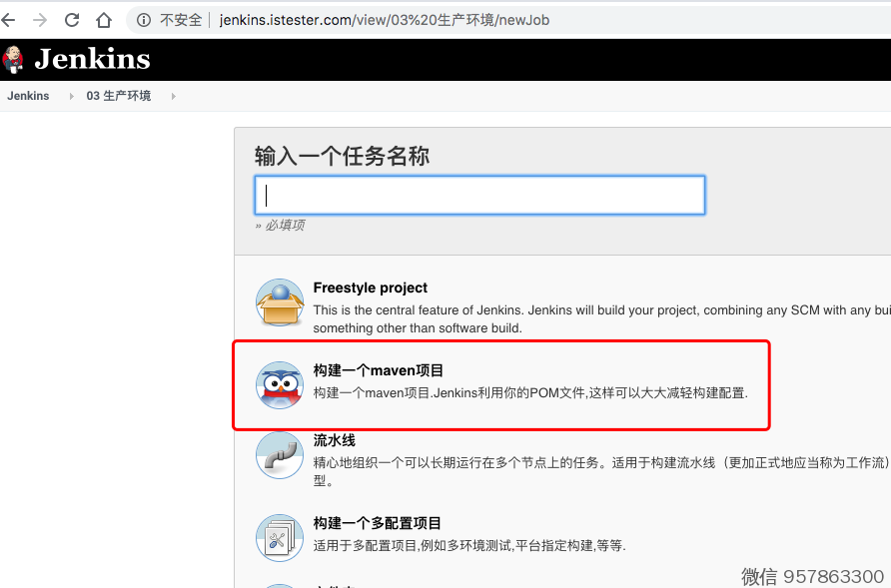Expand the arrow after Jenkins breadcrumb
This screenshot has width=891, height=588.
coord(71,96)
